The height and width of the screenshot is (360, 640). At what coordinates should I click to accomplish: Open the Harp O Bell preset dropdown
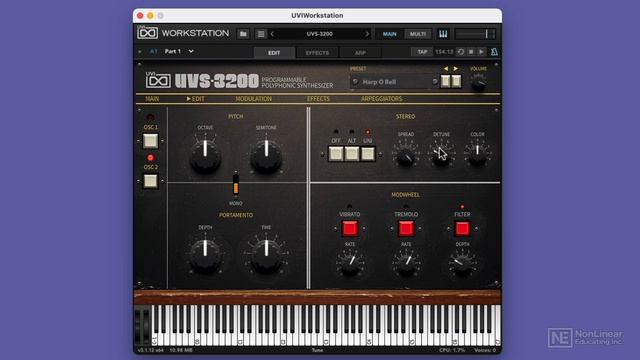click(395, 82)
